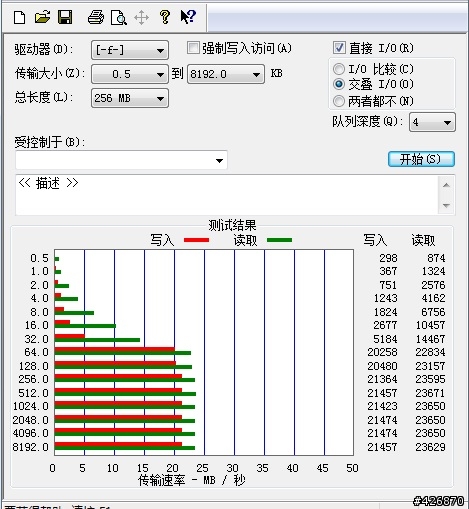The height and width of the screenshot is (509, 469).
Task: Click the read value 23671
Action: [x=430, y=393]
